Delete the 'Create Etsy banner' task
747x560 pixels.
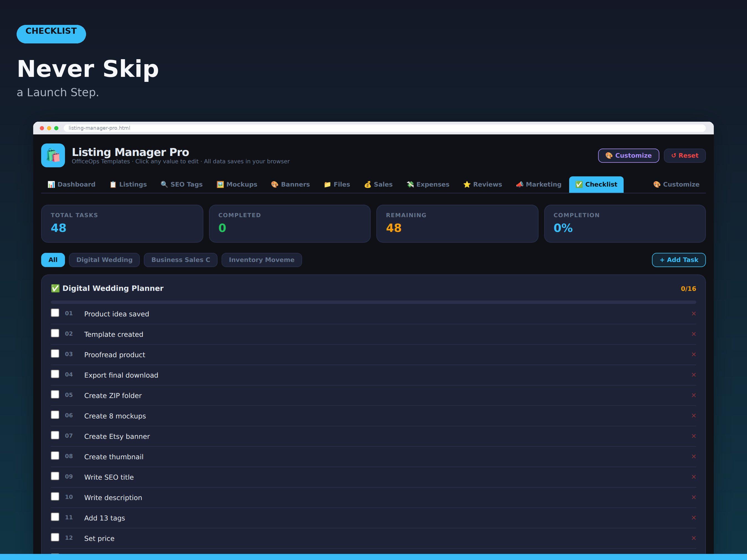pyautogui.click(x=694, y=436)
